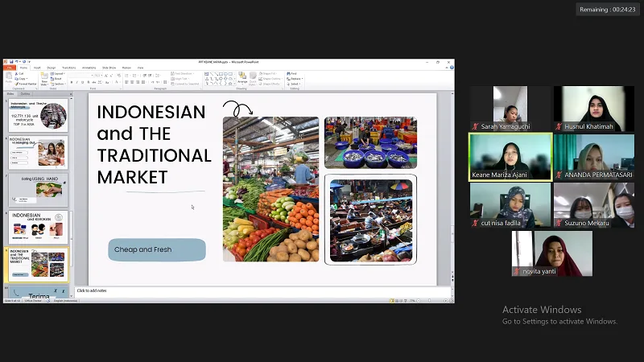Click Normal view icon in status bar
Viewport: 644px width, 362px height.
392,300
